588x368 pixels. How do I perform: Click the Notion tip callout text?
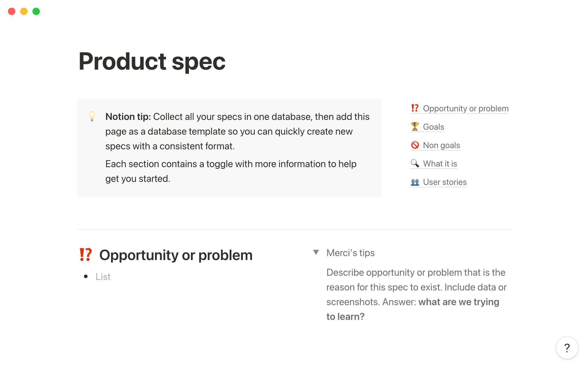coord(237,131)
